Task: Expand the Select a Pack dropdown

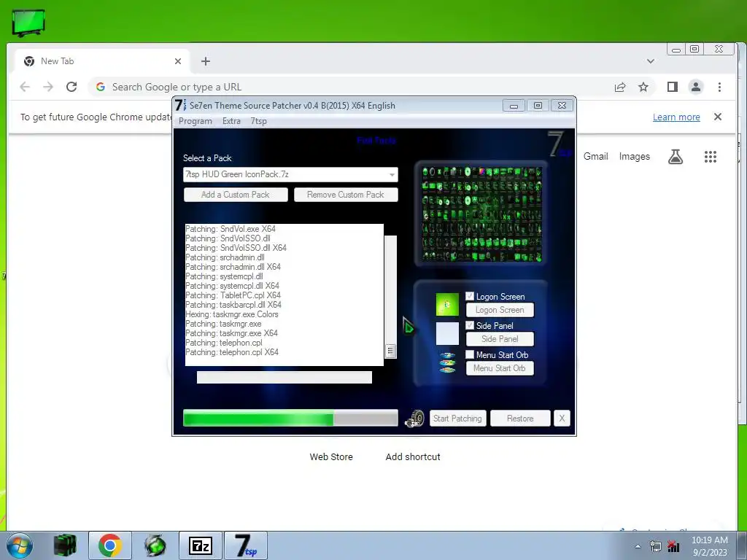Action: point(392,175)
